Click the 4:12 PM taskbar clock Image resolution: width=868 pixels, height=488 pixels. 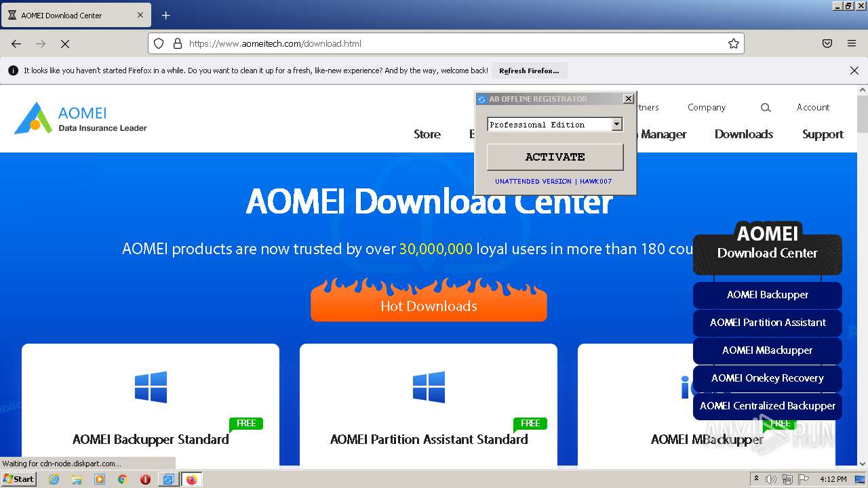(833, 479)
